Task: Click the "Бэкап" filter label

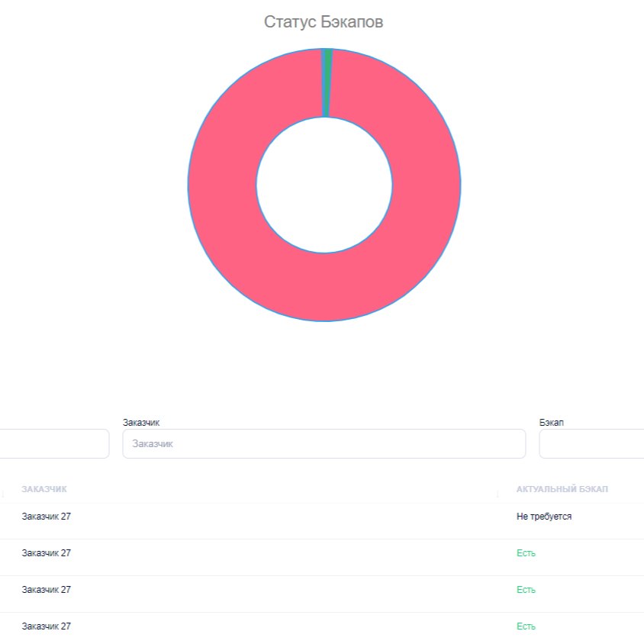Action: coord(551,422)
